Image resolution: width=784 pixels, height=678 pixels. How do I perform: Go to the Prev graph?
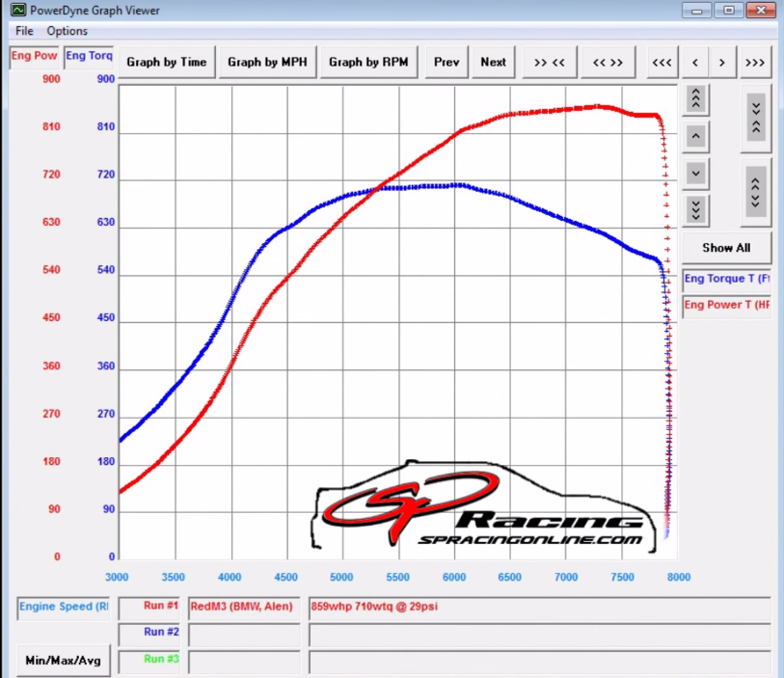click(x=446, y=62)
